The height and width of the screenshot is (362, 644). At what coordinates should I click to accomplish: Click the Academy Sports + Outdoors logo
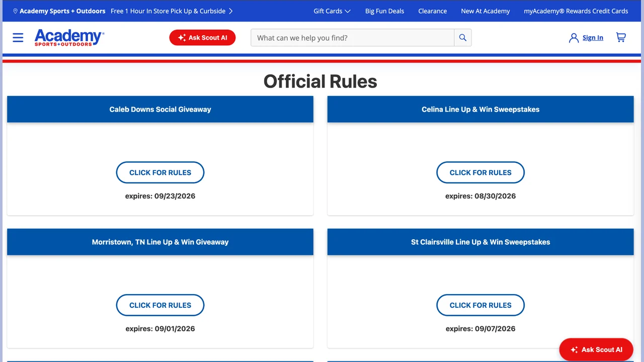pos(69,38)
